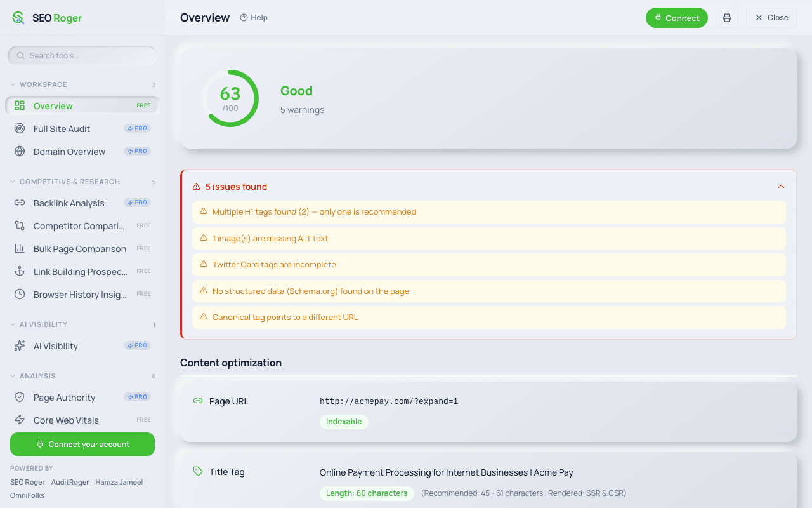Click 'Canonical tag points to a different URL'

pyautogui.click(x=285, y=317)
